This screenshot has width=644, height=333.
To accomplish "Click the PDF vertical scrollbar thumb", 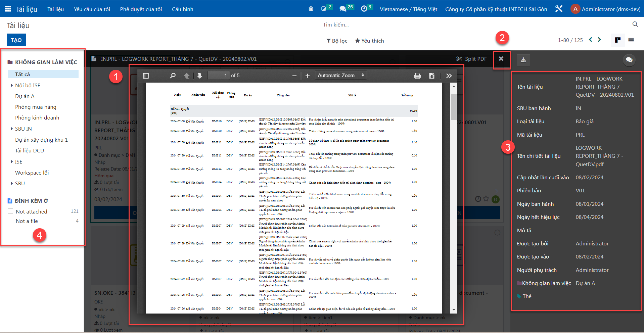I will click(454, 107).
